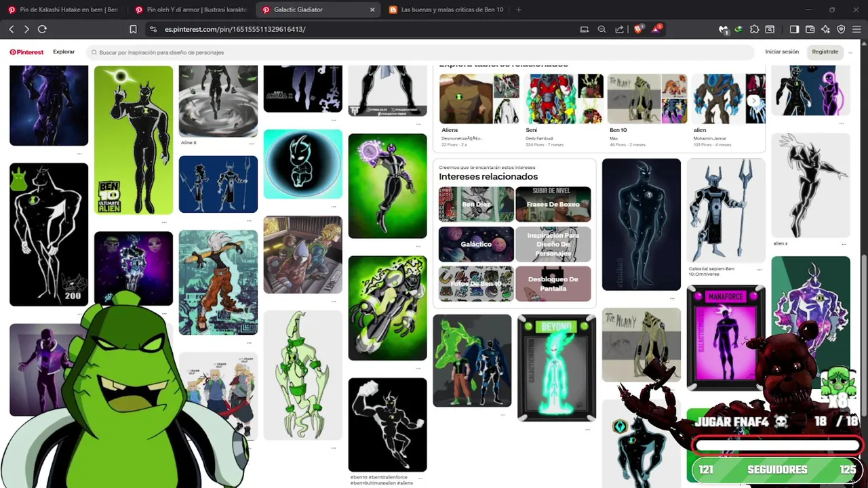
Task: Open the Ben 10 Ultimate Alien green pin
Action: coord(134,140)
